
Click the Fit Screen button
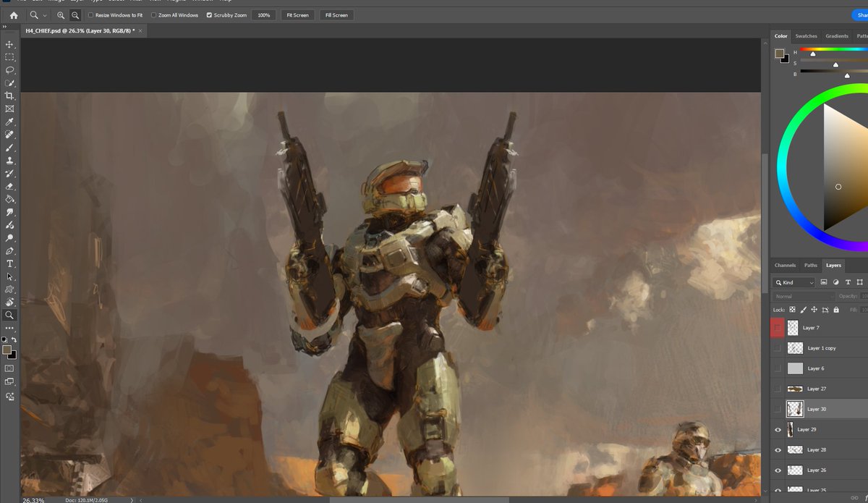coord(297,15)
